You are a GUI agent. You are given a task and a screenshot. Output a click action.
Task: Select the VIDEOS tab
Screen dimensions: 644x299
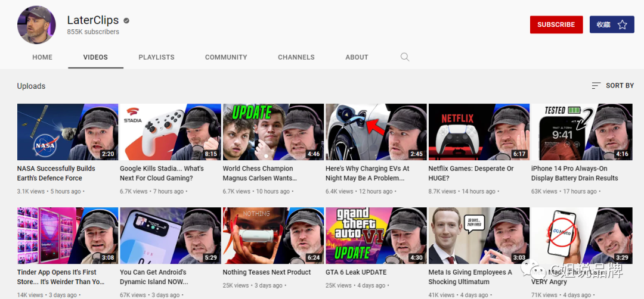pos(95,57)
